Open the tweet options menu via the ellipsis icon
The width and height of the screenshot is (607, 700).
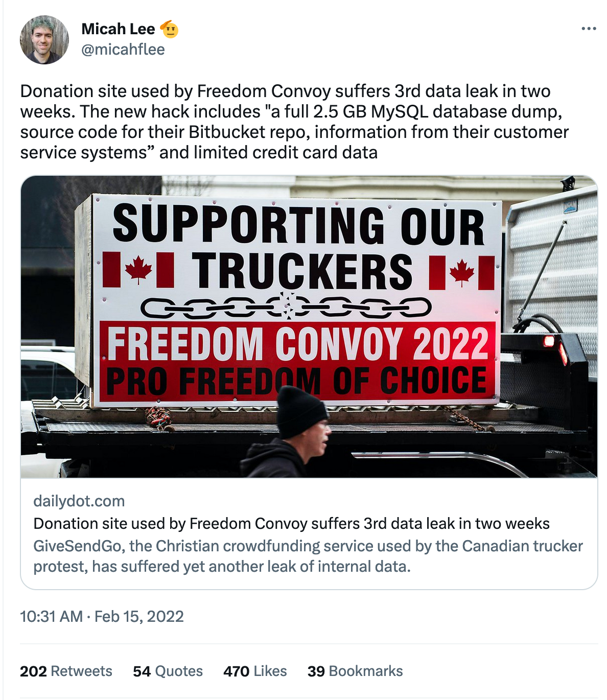[589, 29]
